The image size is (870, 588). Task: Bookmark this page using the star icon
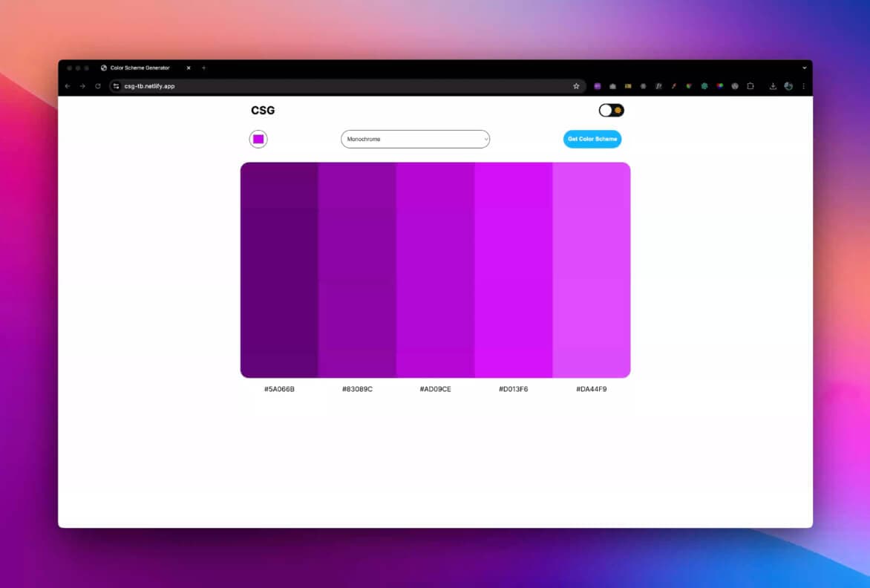[x=577, y=86]
